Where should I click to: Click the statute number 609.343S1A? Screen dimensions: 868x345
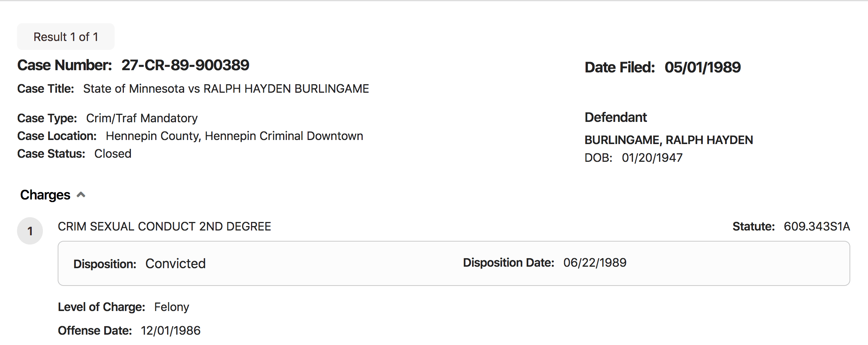[817, 226]
